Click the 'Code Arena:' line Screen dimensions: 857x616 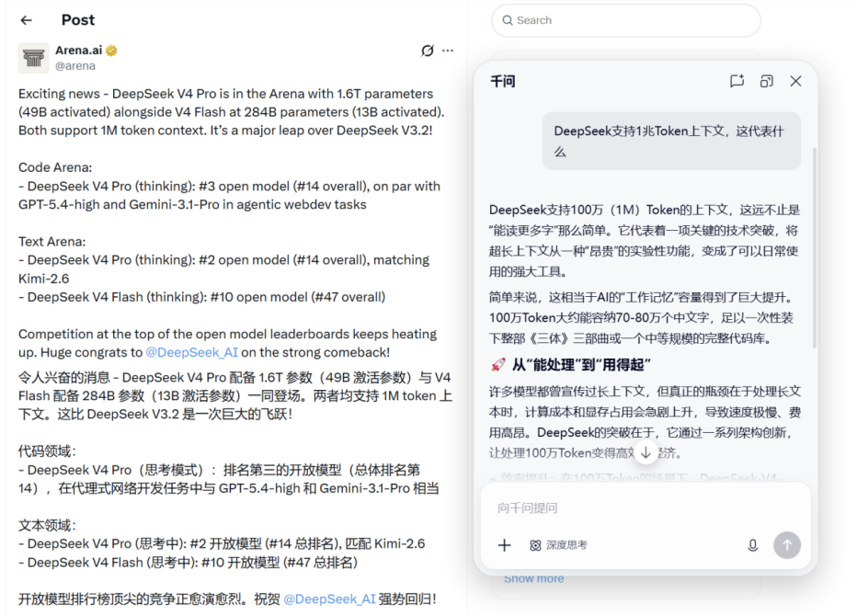55,167
